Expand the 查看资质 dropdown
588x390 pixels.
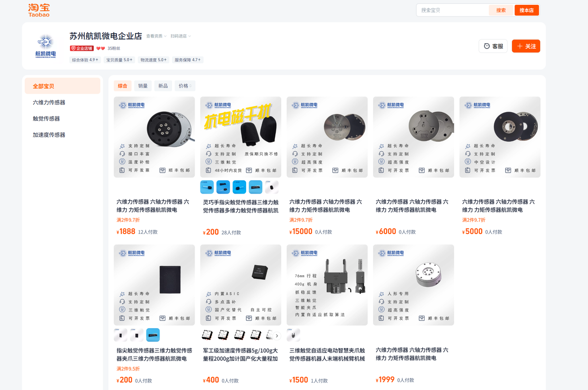157,36
